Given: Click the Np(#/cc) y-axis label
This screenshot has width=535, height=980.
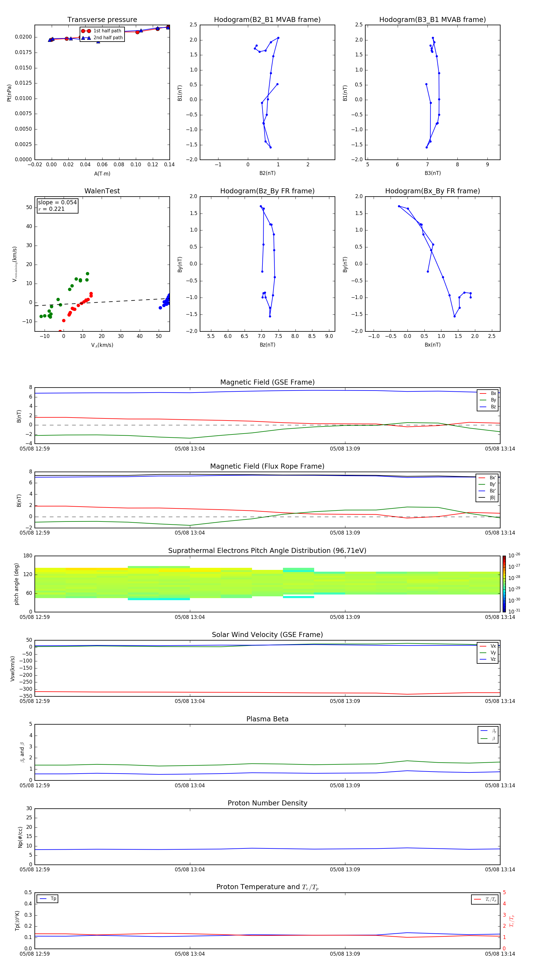Looking at the screenshot, I should click(x=20, y=837).
